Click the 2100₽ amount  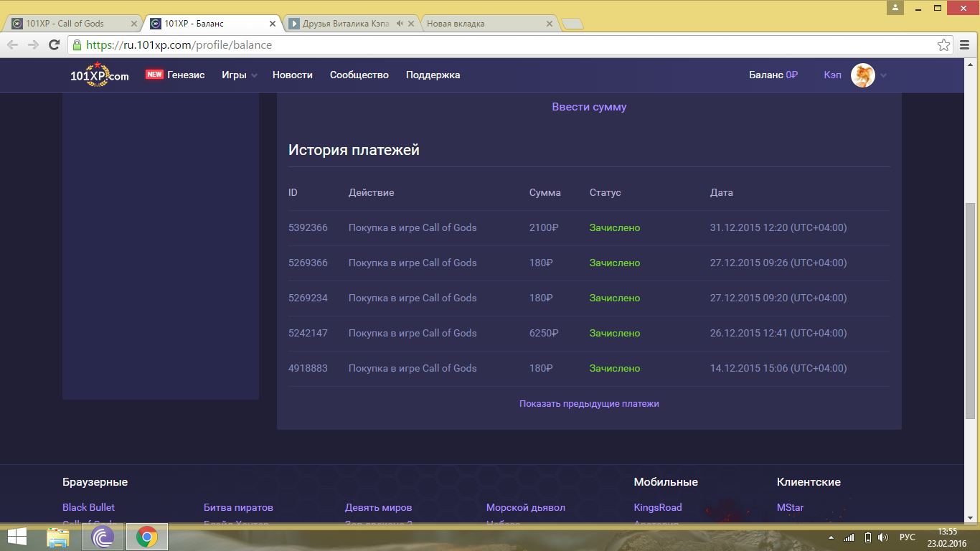(544, 227)
